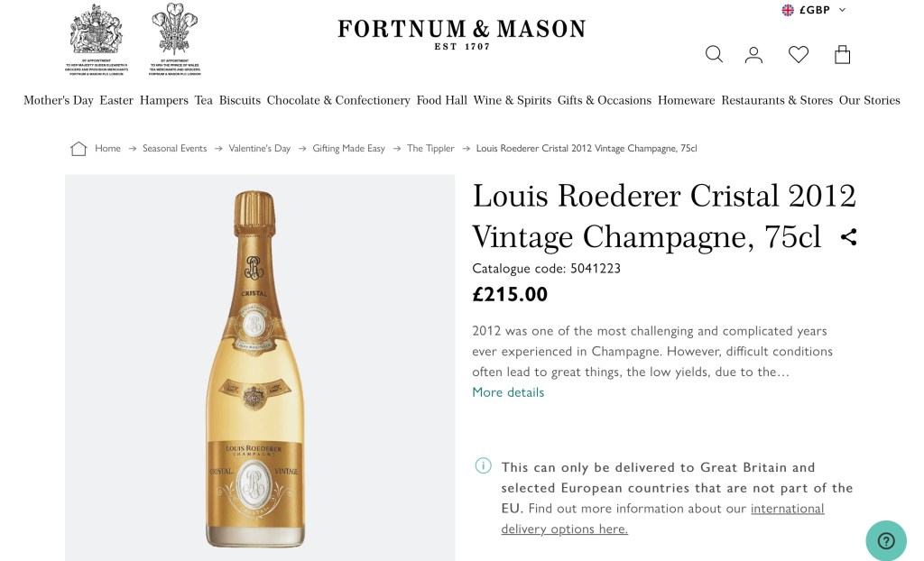Go to The Tippler breadcrumb
The image size is (924, 561).
[x=430, y=148]
